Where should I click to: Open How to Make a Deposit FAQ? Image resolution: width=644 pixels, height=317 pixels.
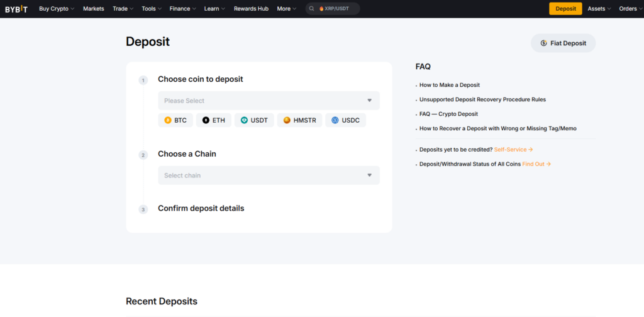450,85
